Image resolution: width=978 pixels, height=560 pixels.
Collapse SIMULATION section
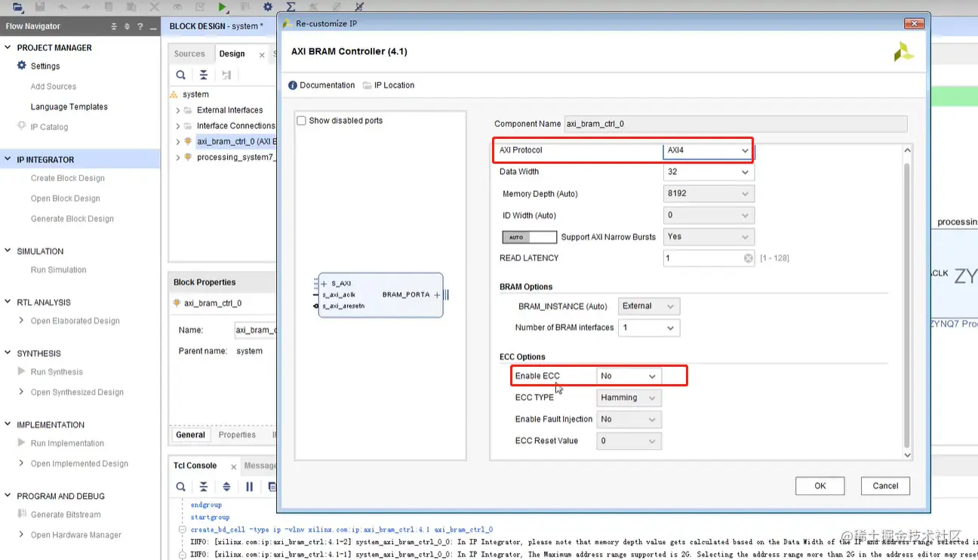(8, 251)
